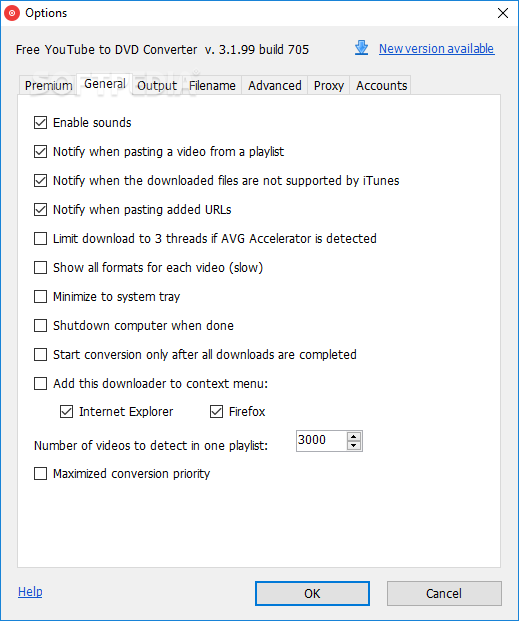Image resolution: width=519 pixels, height=621 pixels.
Task: Click the red app icon in title bar
Action: point(12,13)
